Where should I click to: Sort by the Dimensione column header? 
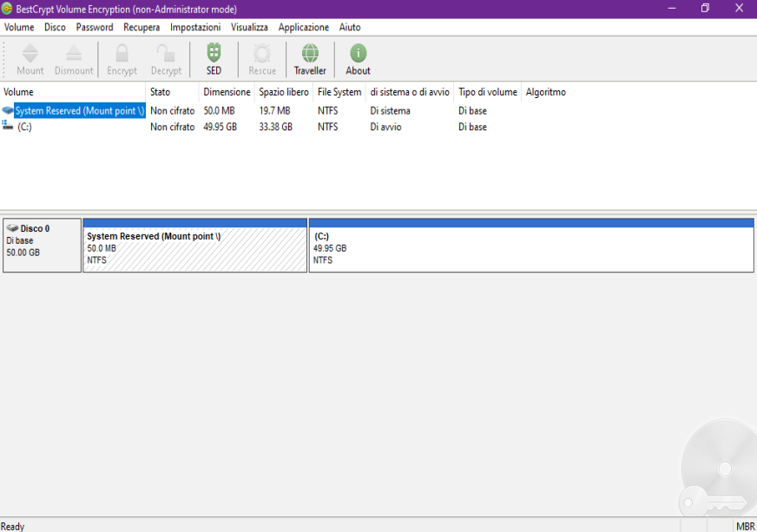[227, 92]
